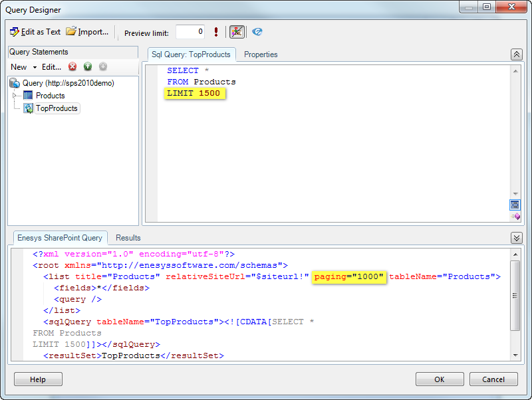
Task: Click the blue eye preview icon
Action: click(x=257, y=32)
